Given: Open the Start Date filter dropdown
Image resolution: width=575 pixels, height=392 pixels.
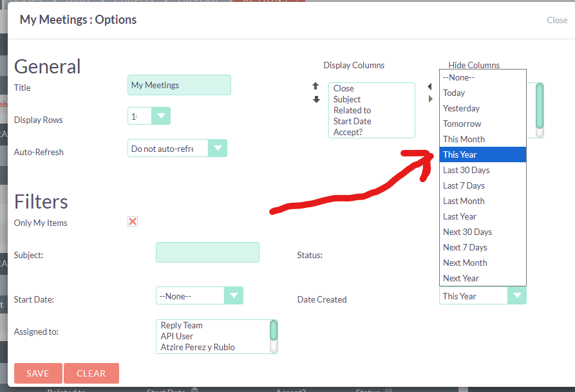Looking at the screenshot, I should (x=233, y=295).
